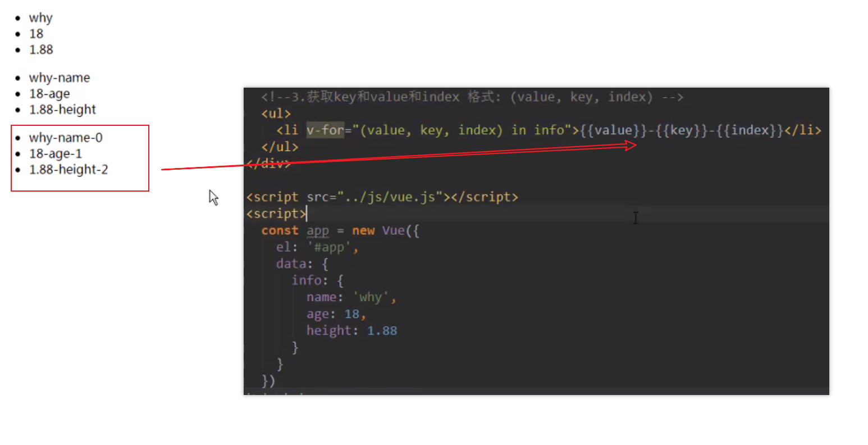
Task: Click the 'const' keyword in code
Action: (x=280, y=230)
